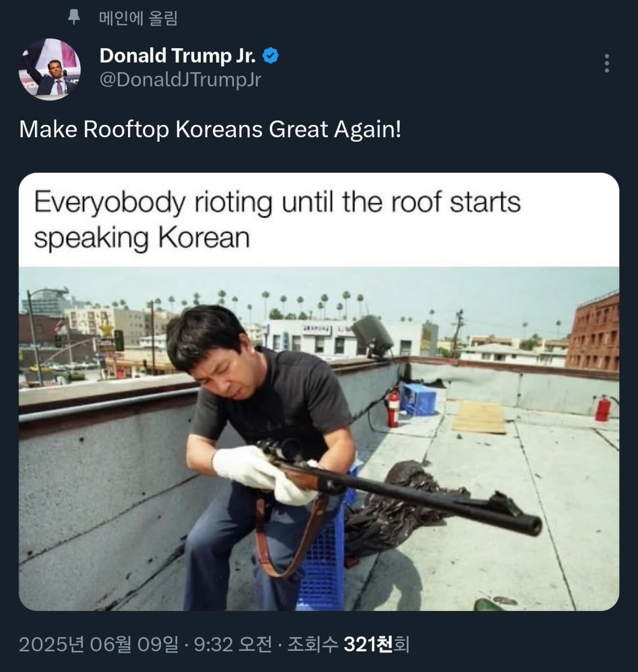This screenshot has width=638, height=672.
Task: Open the 조회수 321천회 view count
Action: 348,644
